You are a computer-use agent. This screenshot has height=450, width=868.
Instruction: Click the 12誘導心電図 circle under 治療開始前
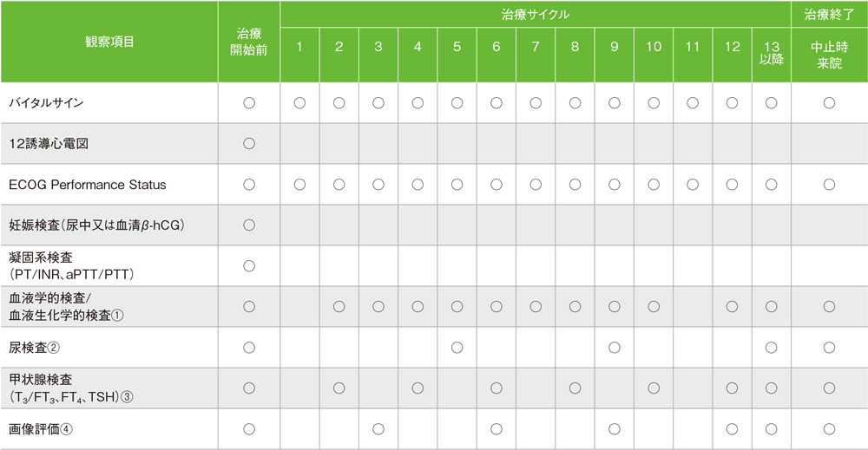click(249, 144)
